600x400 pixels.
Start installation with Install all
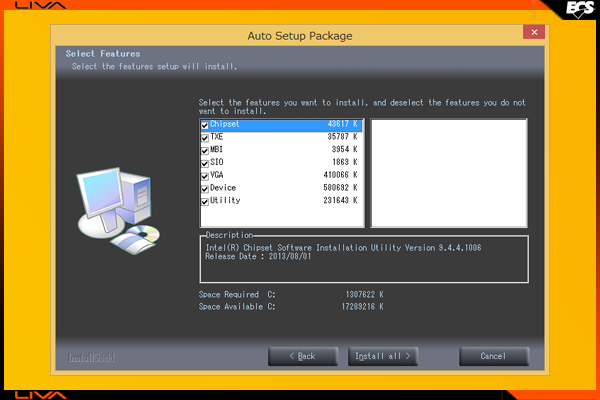click(383, 356)
